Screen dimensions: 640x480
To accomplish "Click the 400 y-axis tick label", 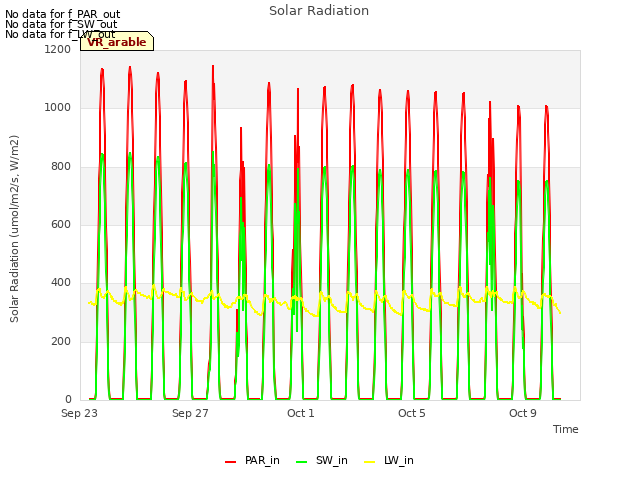I will coord(61,282).
